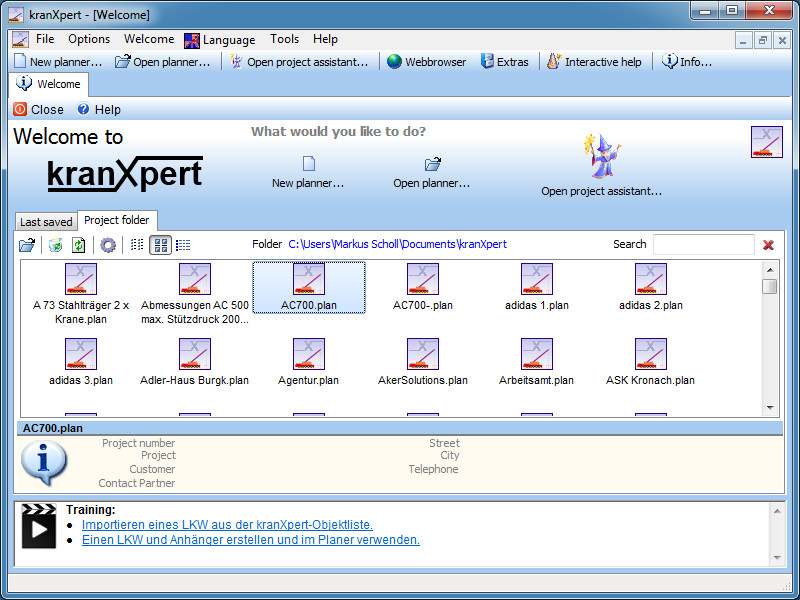Viewport: 800px width, 600px height.
Task: Click the training video clapperboard icon
Action: 39,526
